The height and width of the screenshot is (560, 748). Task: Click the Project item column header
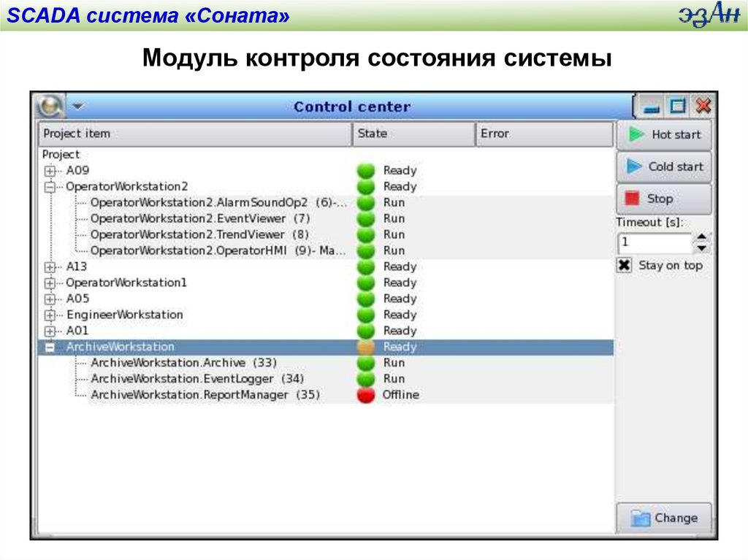click(x=194, y=134)
